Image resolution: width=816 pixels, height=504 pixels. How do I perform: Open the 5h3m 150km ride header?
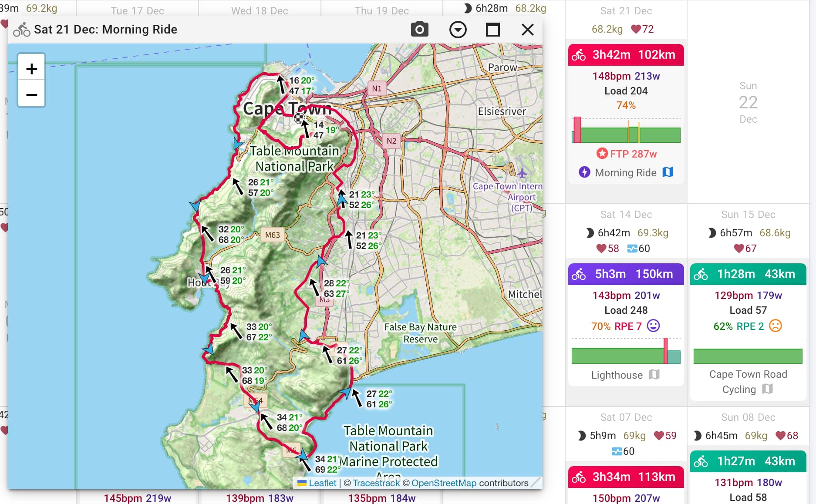[x=626, y=274]
